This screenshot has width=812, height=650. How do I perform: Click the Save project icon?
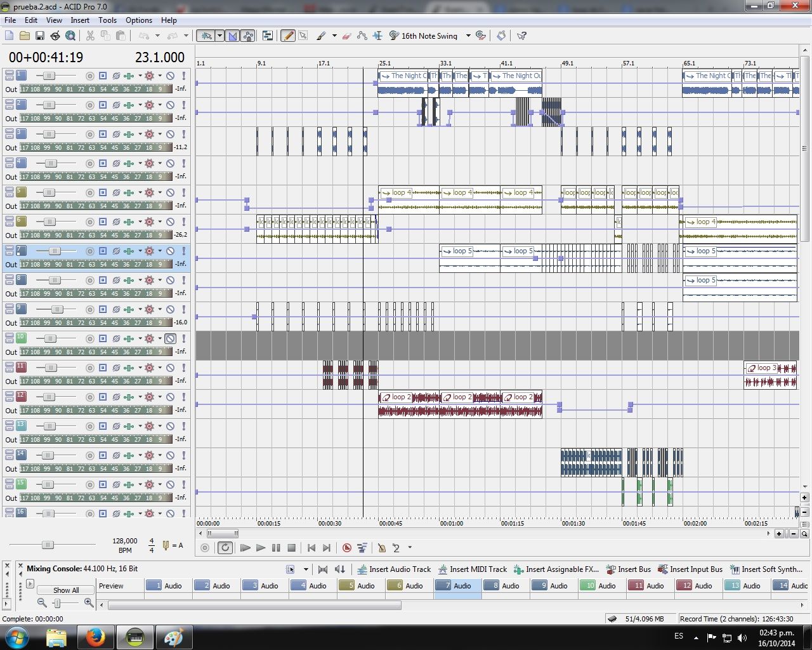click(x=39, y=36)
